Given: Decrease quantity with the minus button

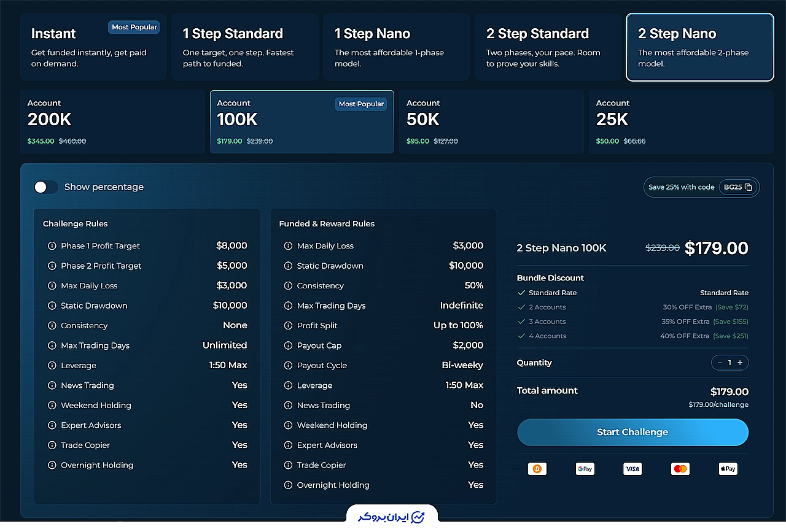Looking at the screenshot, I should tap(720, 363).
